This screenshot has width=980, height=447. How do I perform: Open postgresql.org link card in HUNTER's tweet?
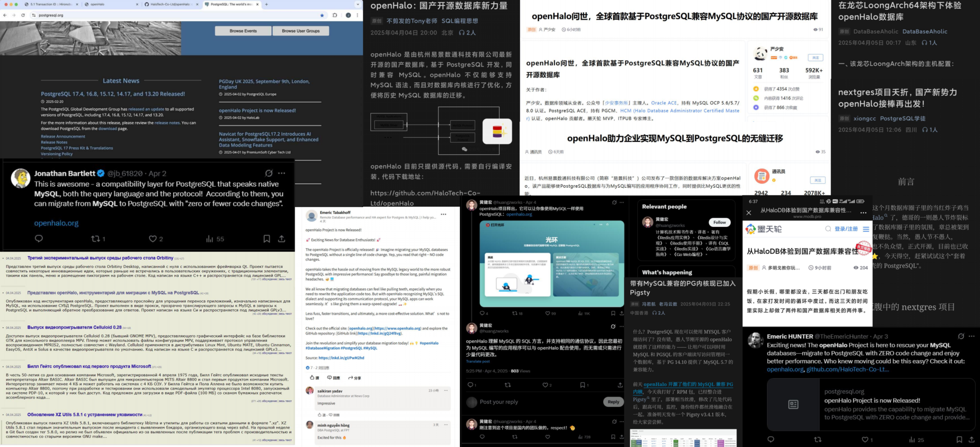coord(871,404)
